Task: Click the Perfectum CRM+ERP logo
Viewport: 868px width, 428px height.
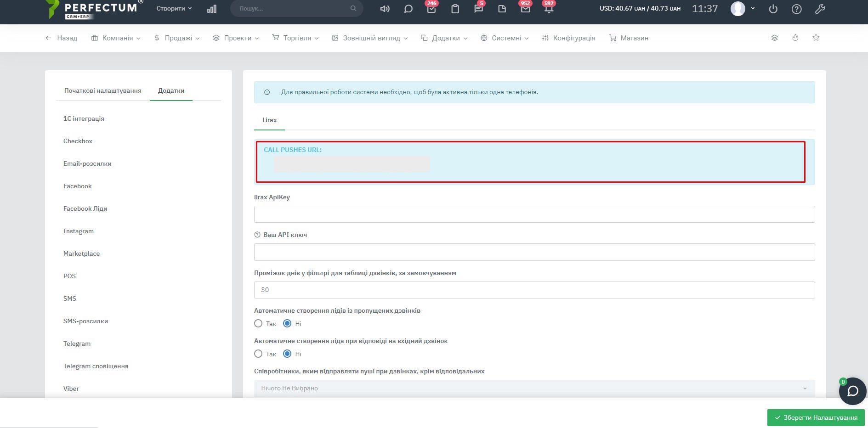Action: (x=94, y=9)
